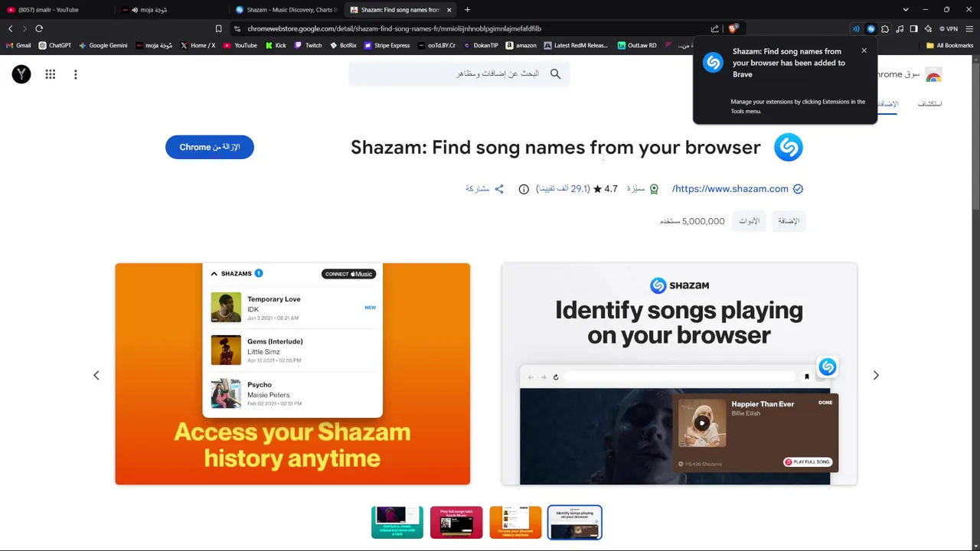Open the DokanTIP bookmark
Viewport: 980px width, 551px height.
click(480, 45)
